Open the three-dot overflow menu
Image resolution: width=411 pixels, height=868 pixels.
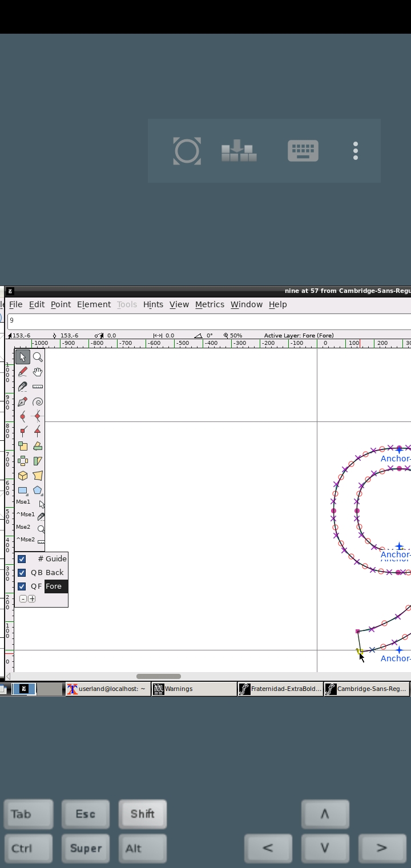point(356,151)
